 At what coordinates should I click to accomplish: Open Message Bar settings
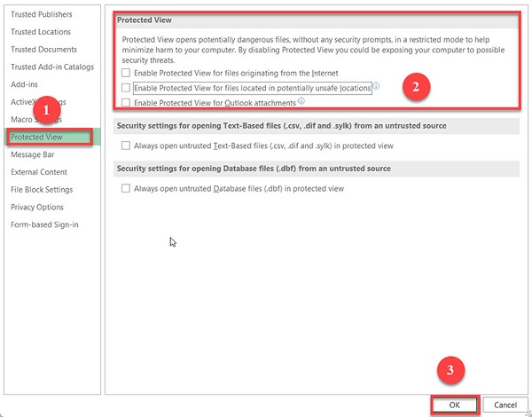pos(33,154)
